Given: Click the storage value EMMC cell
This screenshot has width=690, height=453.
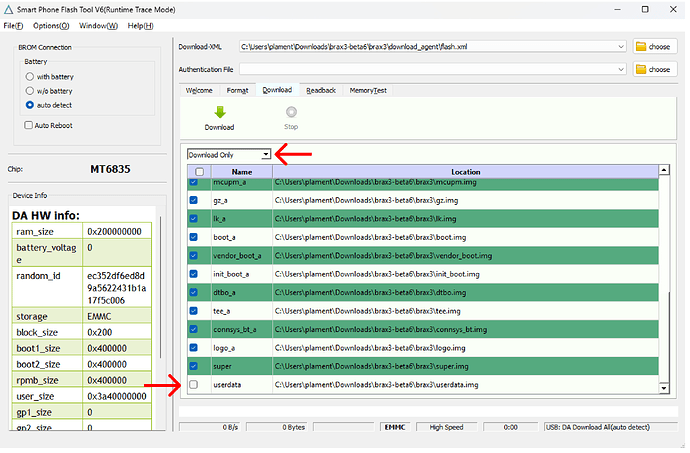Looking at the screenshot, I should tap(117, 317).
